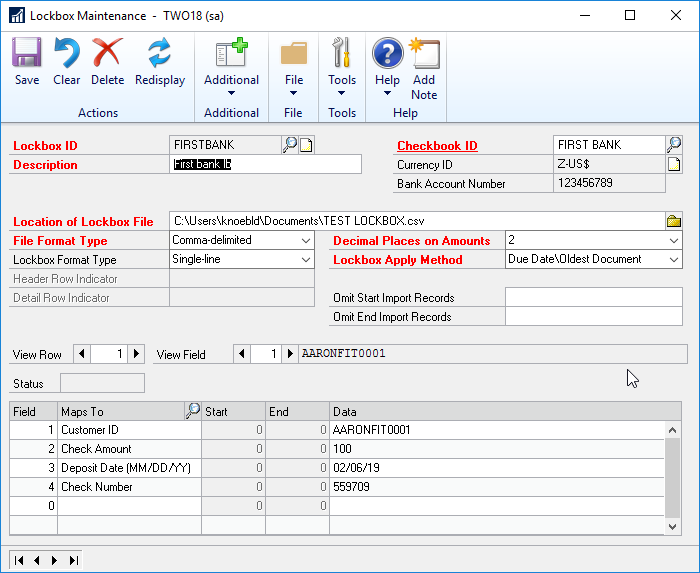Go to the previous View Field
700x573 pixels.
click(242, 354)
